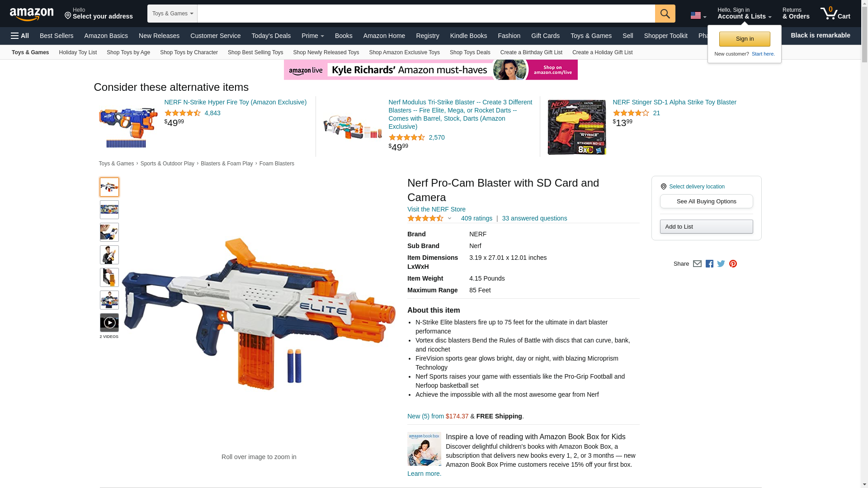Share product on Pinterest icon
This screenshot has width=868, height=488.
733,264
